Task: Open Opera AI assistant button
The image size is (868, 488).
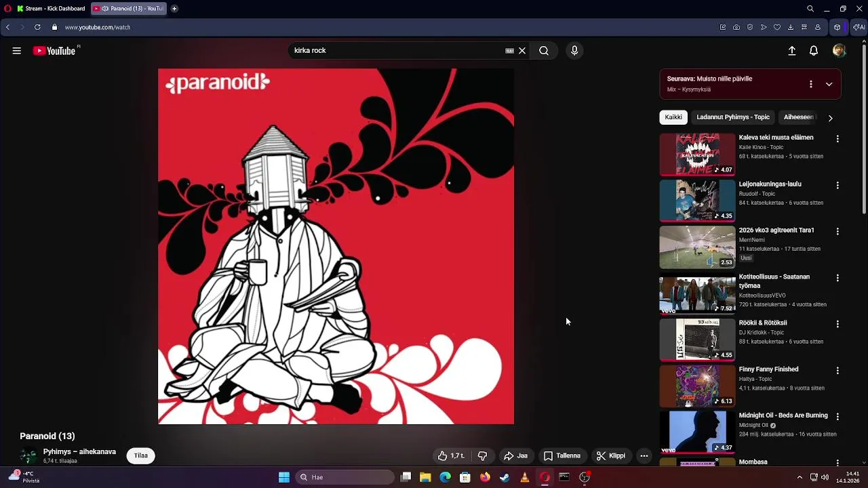Action: [x=859, y=27]
